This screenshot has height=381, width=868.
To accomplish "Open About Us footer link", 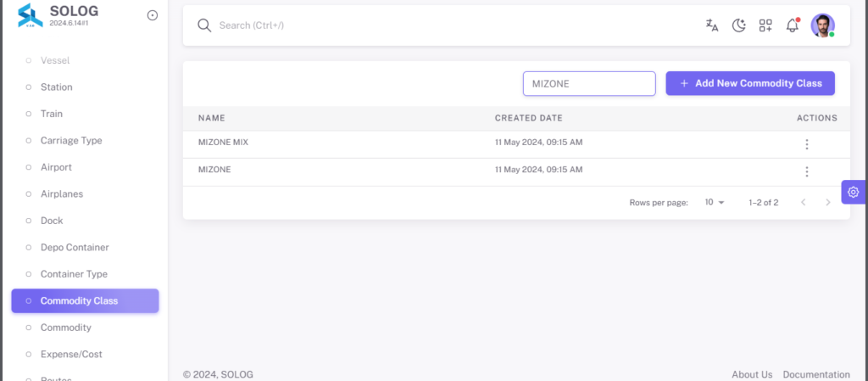I will (x=752, y=374).
